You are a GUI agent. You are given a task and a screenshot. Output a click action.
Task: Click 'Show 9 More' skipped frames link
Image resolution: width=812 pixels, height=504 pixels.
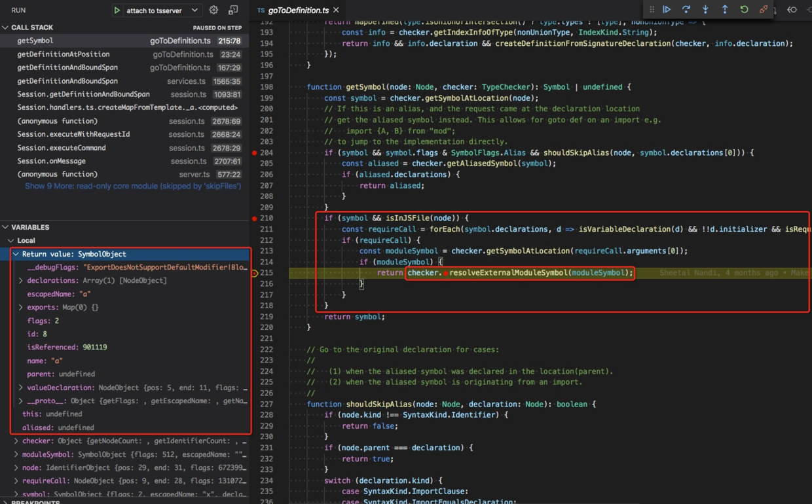(x=132, y=187)
